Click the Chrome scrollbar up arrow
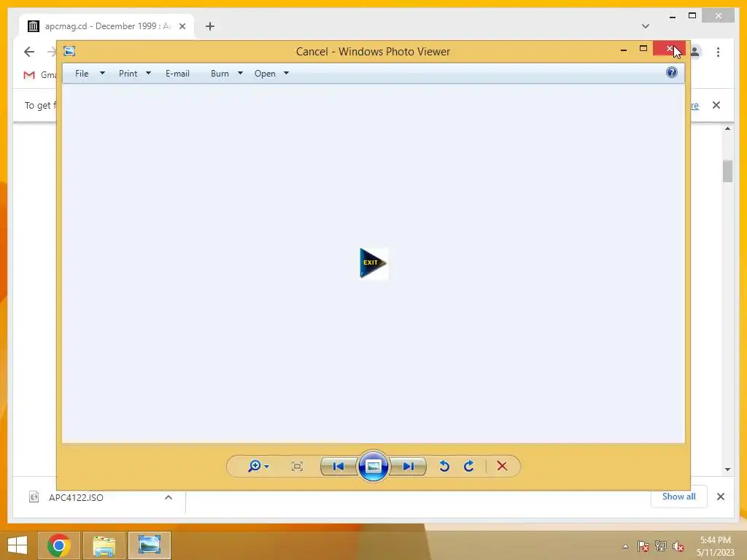Screen dimensions: 747x560 coord(727,128)
